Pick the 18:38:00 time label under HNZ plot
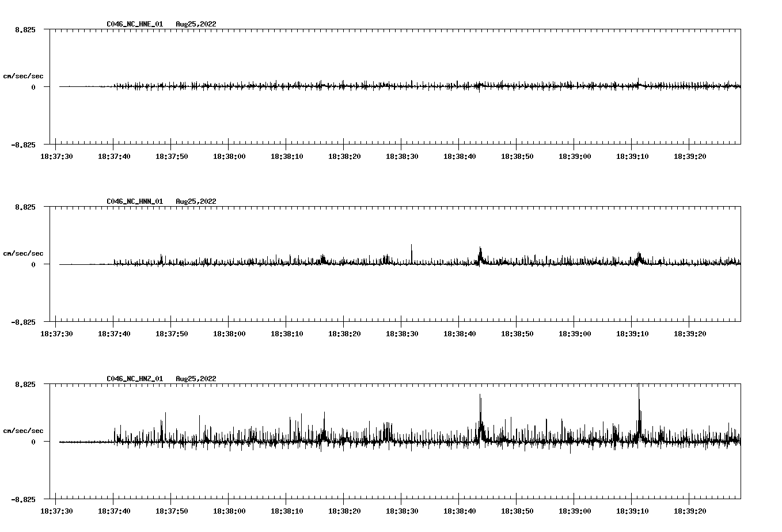The width and height of the screenshot is (782, 532). point(229,511)
